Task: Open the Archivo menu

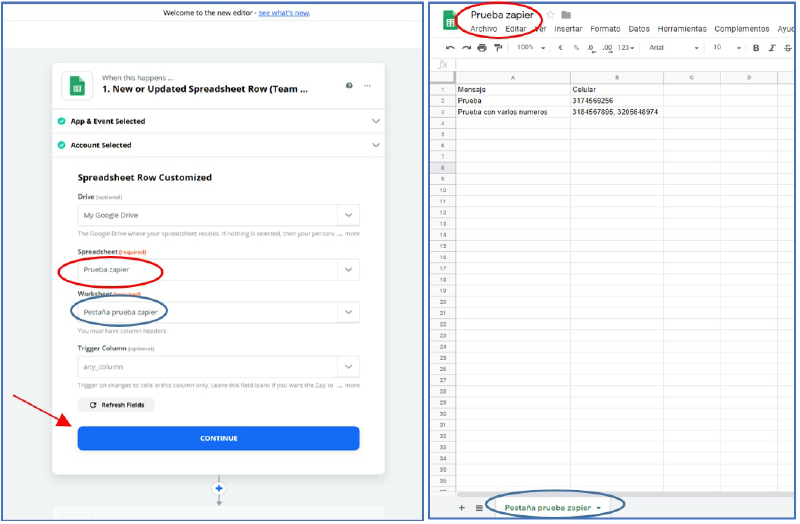Action: pos(483,29)
